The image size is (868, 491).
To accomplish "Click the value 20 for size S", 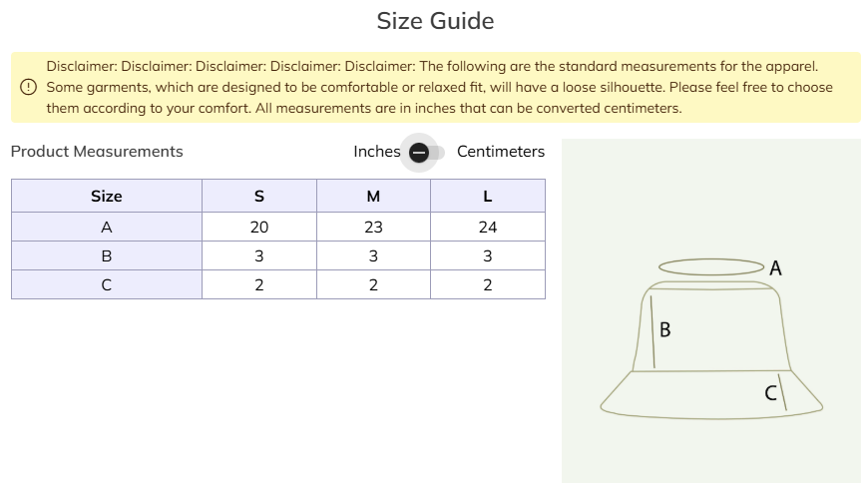I will tap(259, 227).
